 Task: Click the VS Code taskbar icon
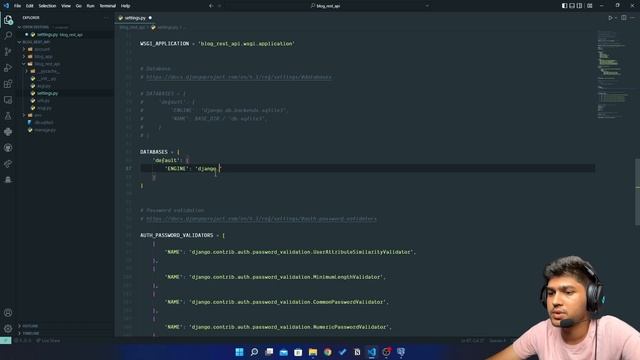372,352
